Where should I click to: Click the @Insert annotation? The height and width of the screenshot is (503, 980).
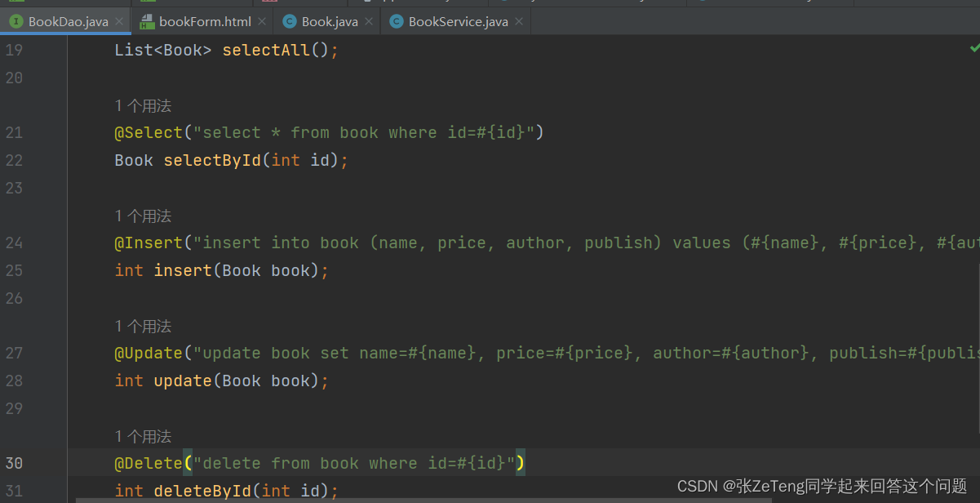tap(149, 243)
